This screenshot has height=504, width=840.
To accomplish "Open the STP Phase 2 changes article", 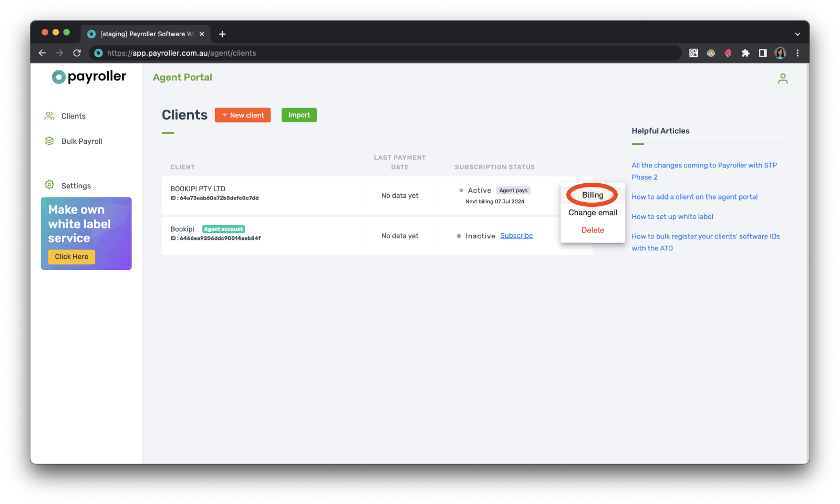I will pyautogui.click(x=704, y=171).
